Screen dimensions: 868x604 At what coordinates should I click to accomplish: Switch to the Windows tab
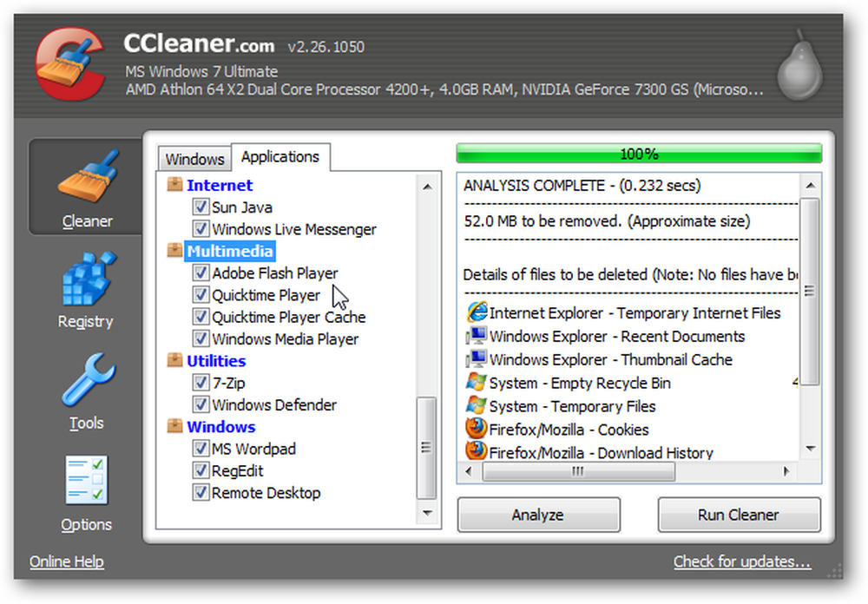tap(194, 159)
